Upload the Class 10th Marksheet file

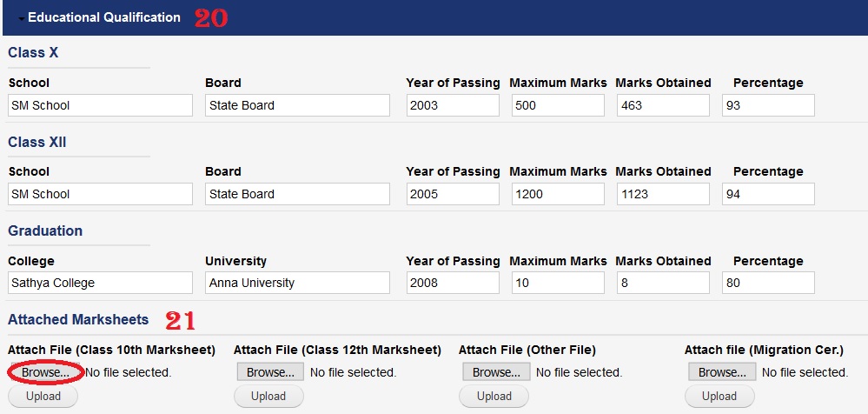[x=43, y=397]
